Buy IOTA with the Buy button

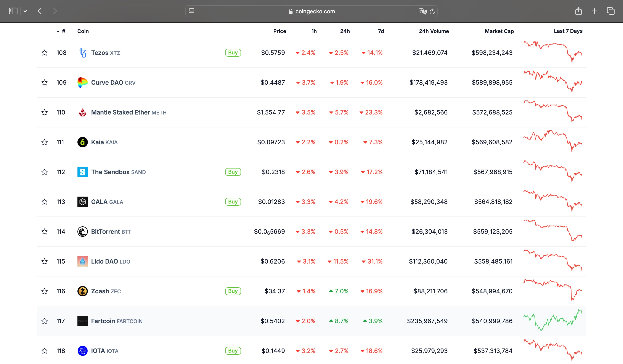pyautogui.click(x=233, y=351)
